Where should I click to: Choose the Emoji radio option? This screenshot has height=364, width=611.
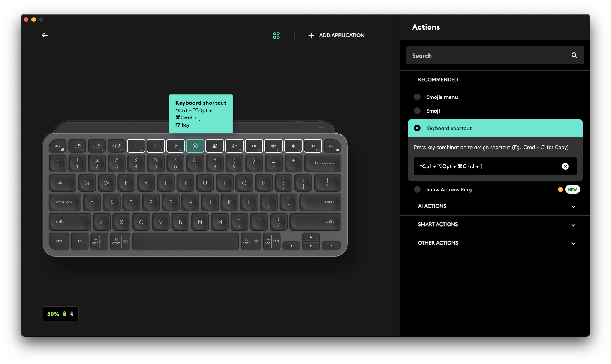pos(417,111)
